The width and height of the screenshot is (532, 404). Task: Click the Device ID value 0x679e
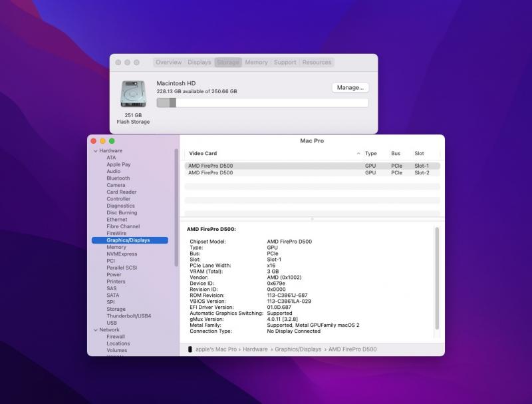pyautogui.click(x=276, y=284)
